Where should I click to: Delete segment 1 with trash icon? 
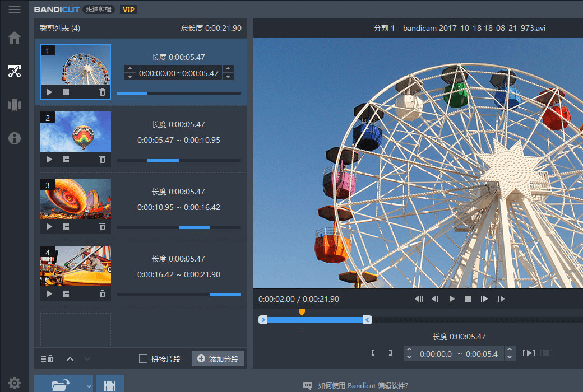pos(102,92)
